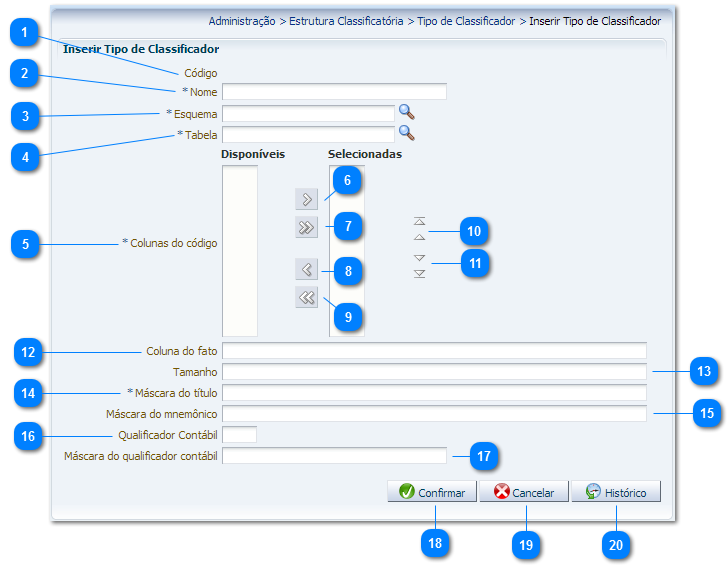Viewport: 727px width, 569px height.
Task: Click the Disponíveis columns list box
Action: tap(240, 250)
